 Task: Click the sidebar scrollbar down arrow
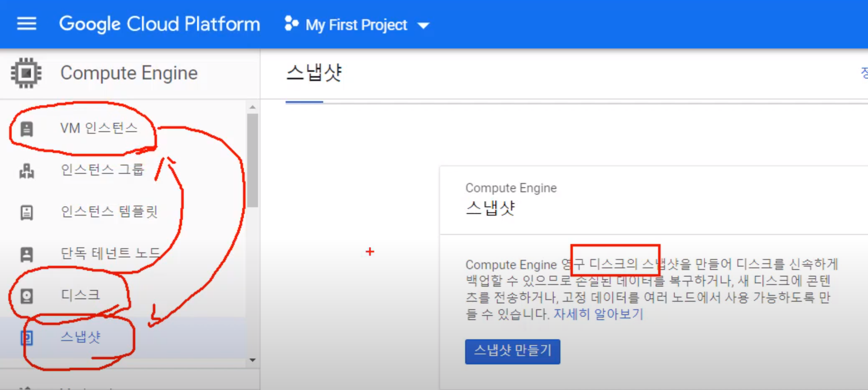252,360
